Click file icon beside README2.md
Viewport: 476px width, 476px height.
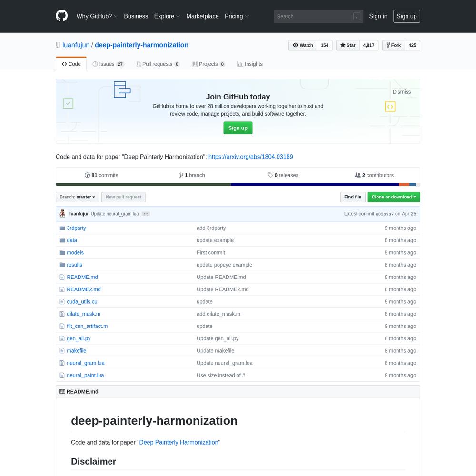coord(62,289)
